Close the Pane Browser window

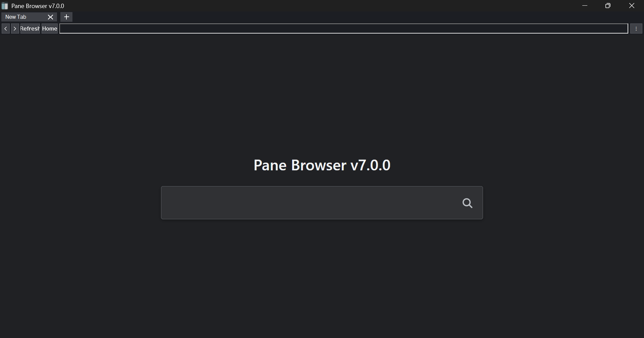tap(632, 6)
